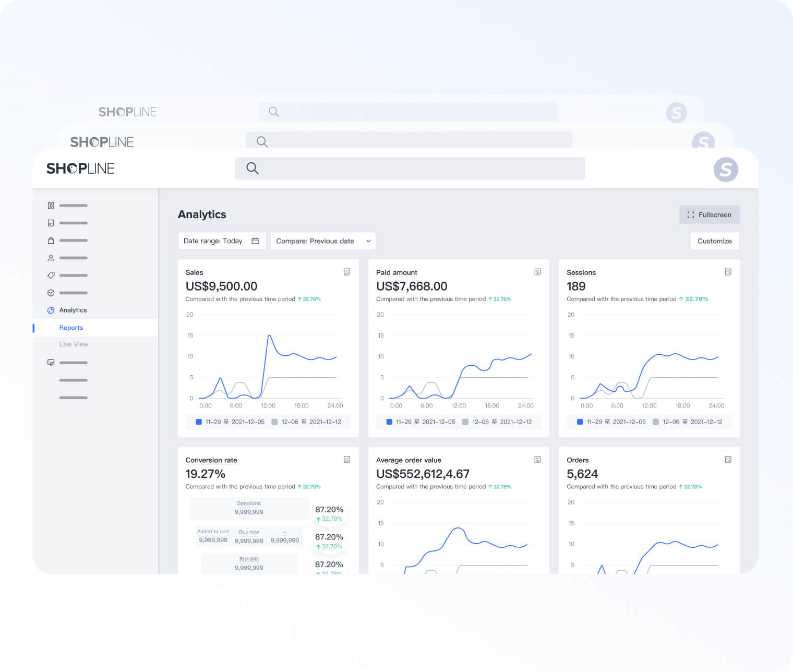The width and height of the screenshot is (793, 672).
Task: Click the sidebar package box icon
Action: point(51,293)
